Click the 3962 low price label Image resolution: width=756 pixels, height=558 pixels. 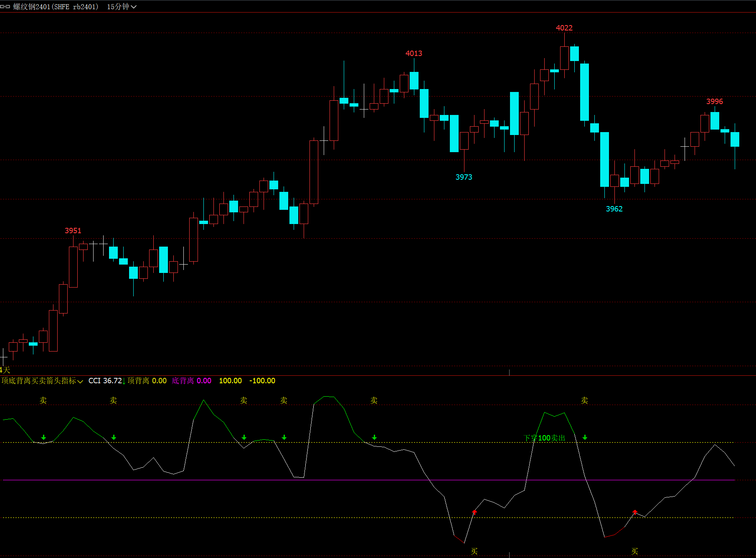(614, 209)
